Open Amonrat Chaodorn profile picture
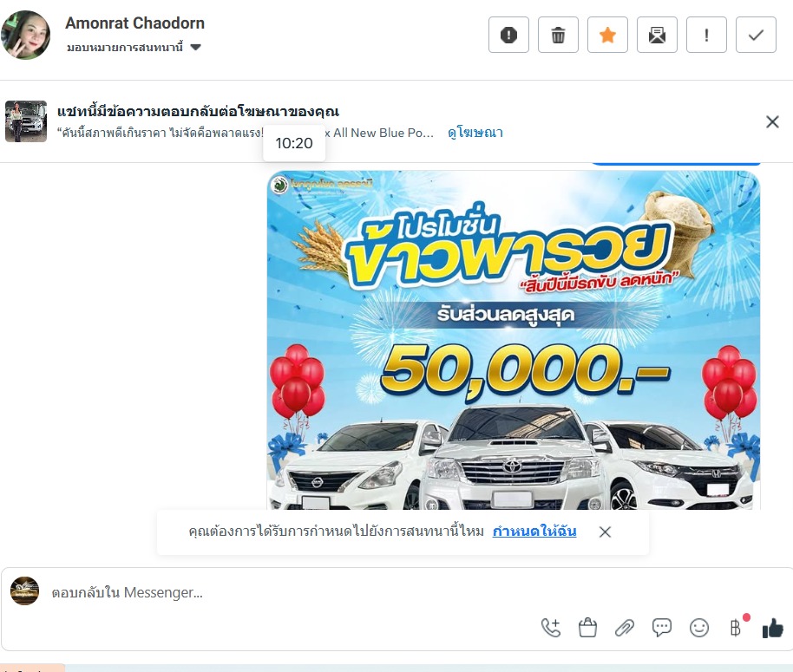This screenshot has width=793, height=672. pyautogui.click(x=26, y=36)
